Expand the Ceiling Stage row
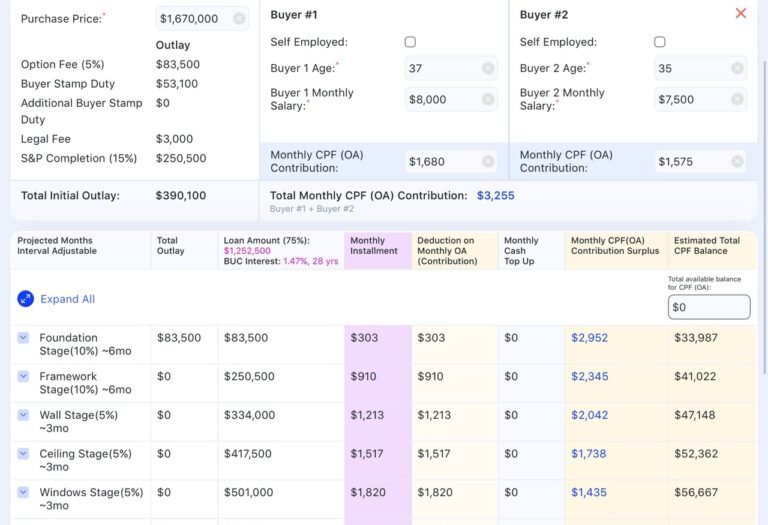768x525 pixels. point(23,453)
